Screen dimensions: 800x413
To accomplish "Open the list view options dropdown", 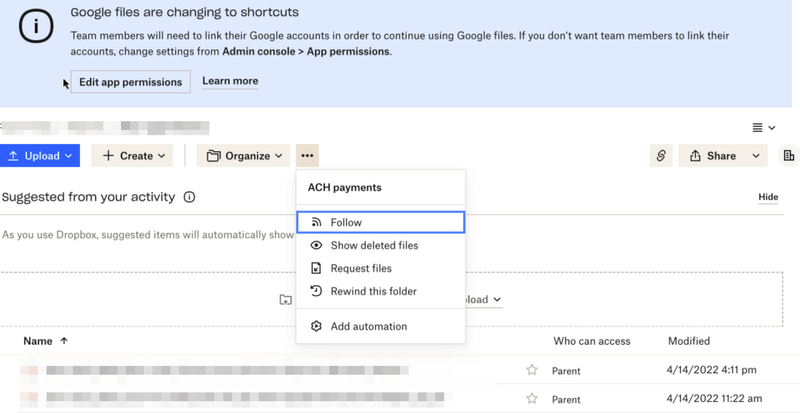I will (764, 128).
